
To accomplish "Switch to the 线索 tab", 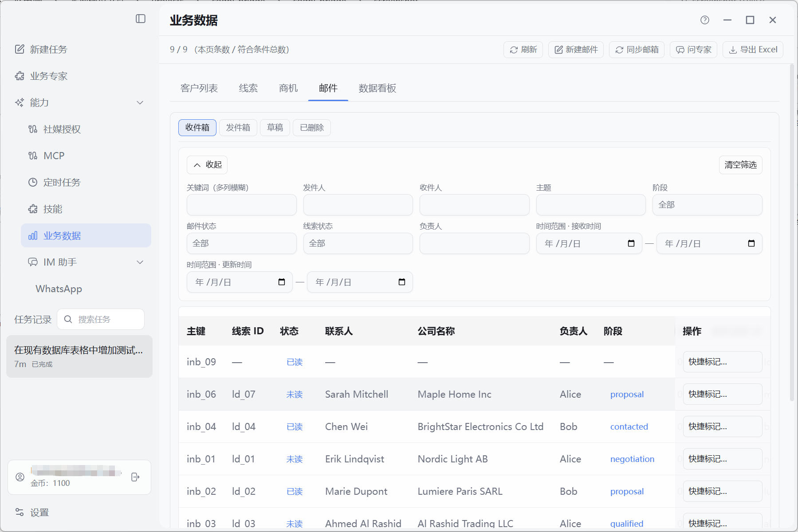I will click(248, 88).
